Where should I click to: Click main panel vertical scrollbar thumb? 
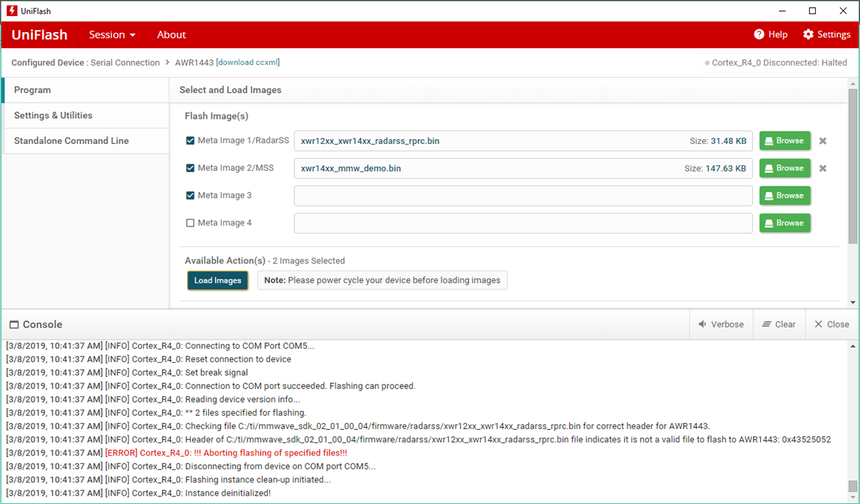click(x=852, y=166)
